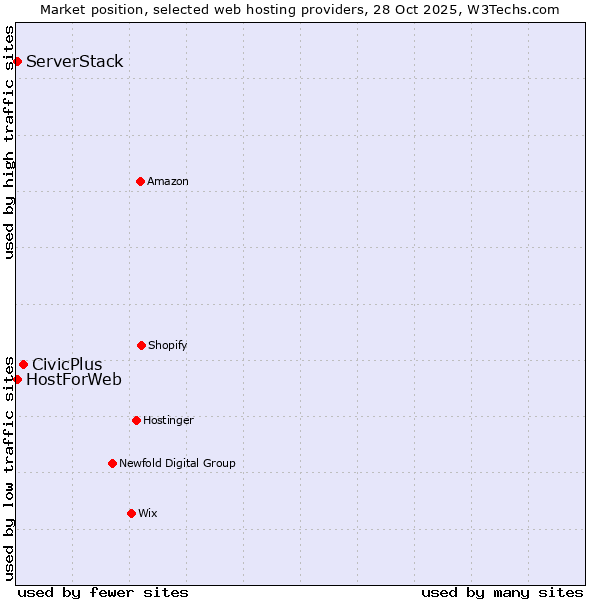The height and width of the screenshot is (600, 600).
Task: Click the red Wix data point marker
Action: click(x=131, y=513)
